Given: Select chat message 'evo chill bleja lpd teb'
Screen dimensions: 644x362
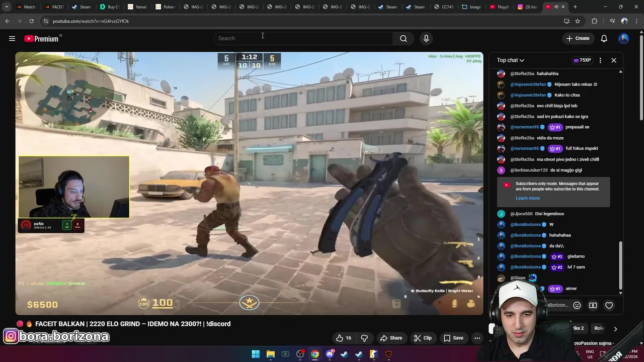Looking at the screenshot, I should click(557, 106).
